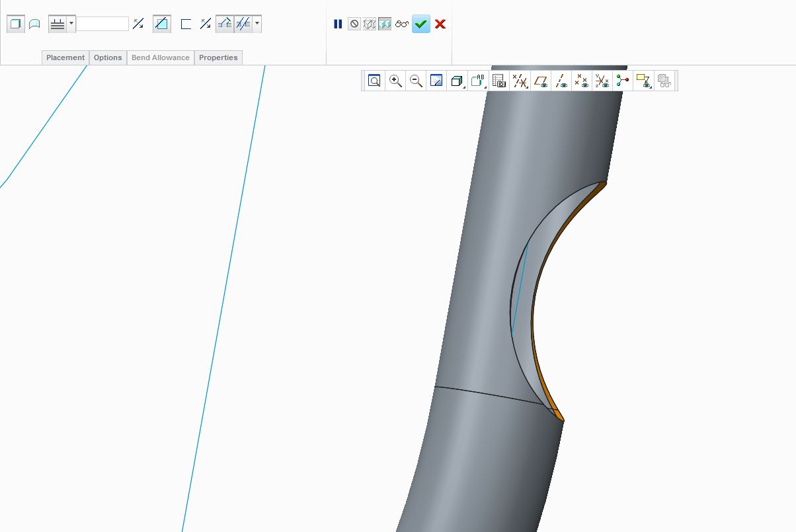Image resolution: width=796 pixels, height=532 pixels.
Task: Accept the feature with green checkmark
Action: (x=421, y=24)
